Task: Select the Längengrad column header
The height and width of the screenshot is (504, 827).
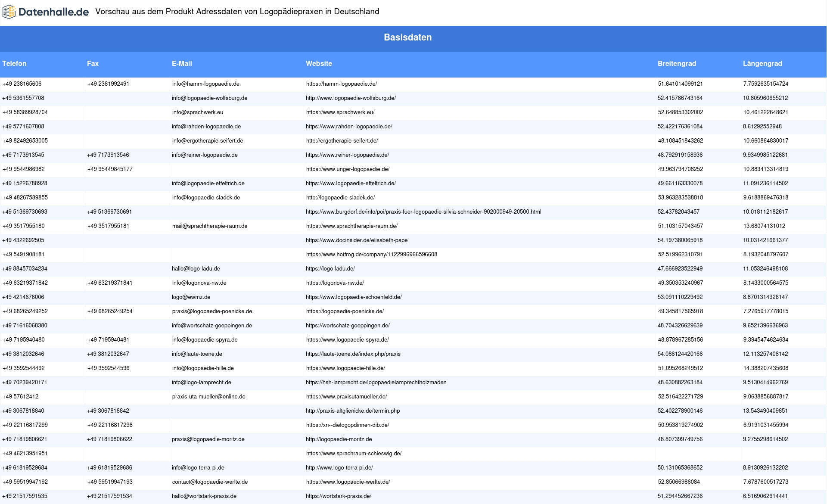Action: (x=762, y=63)
